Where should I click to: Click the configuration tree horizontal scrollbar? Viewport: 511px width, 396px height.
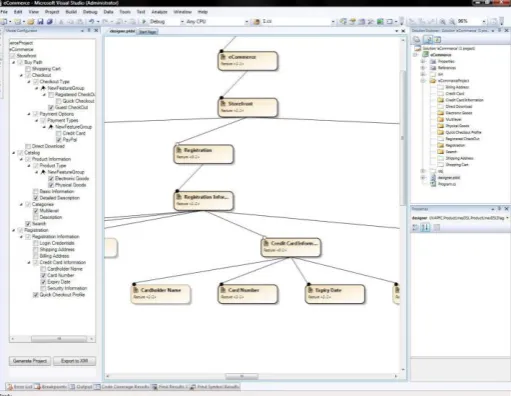(x=59, y=339)
